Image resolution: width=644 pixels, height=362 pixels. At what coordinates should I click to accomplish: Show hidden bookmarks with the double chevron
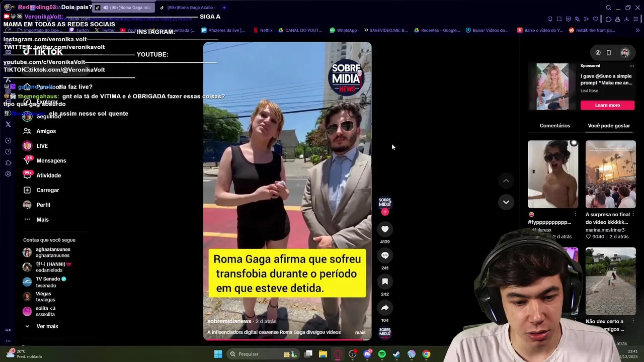[637, 30]
